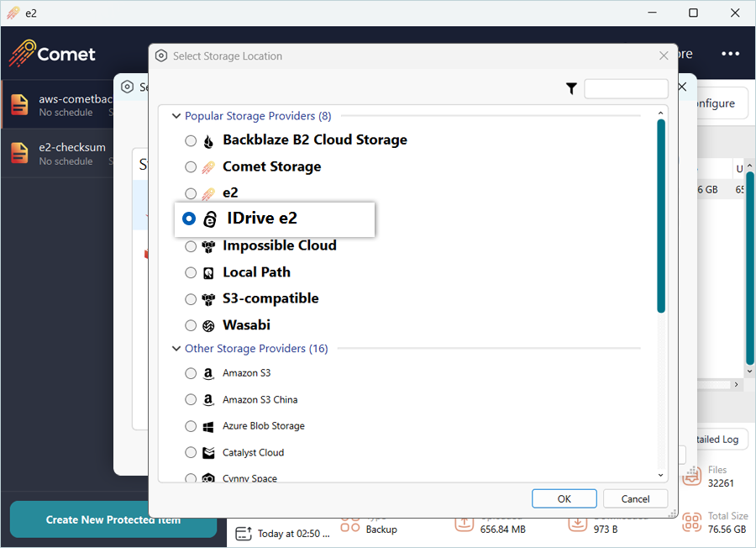Viewport: 756px width, 548px height.
Task: Click the S3-compatible cubes icon
Action: tap(208, 299)
